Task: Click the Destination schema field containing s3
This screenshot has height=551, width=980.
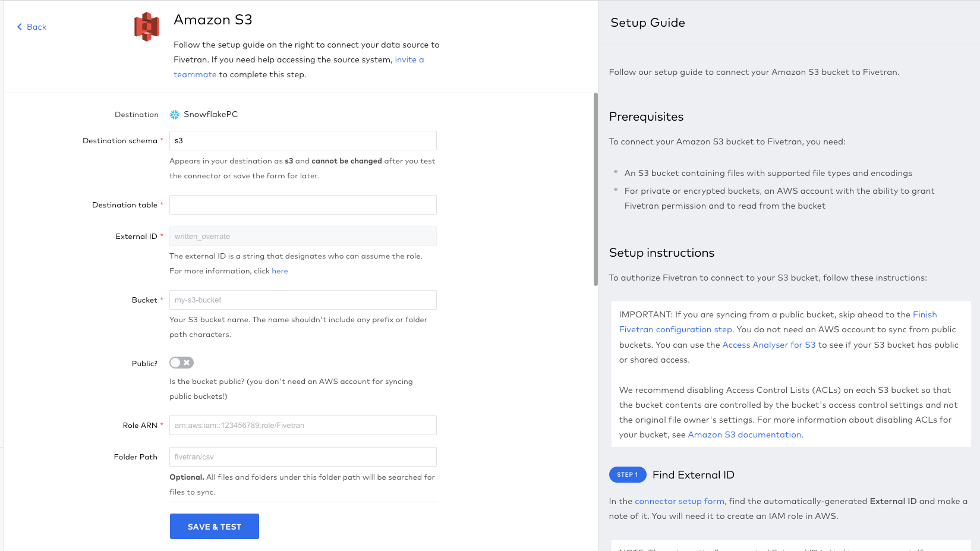Action: pos(302,140)
